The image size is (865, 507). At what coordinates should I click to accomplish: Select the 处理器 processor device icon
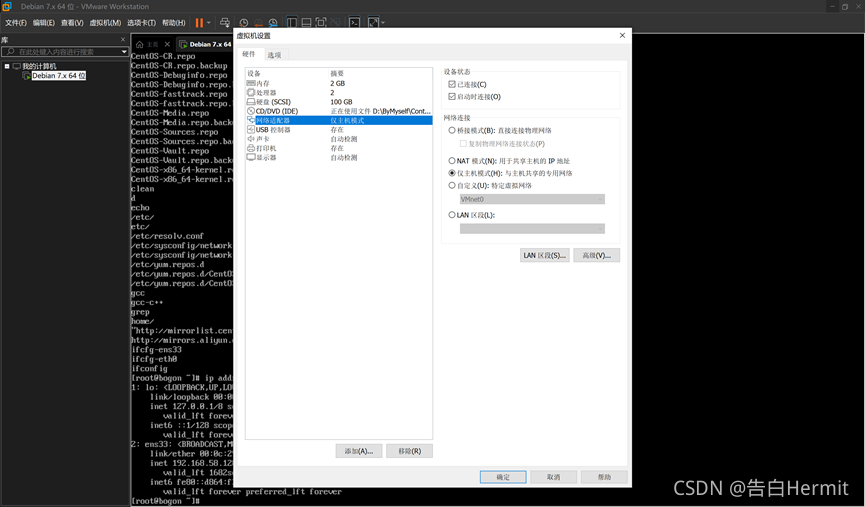tap(251, 93)
